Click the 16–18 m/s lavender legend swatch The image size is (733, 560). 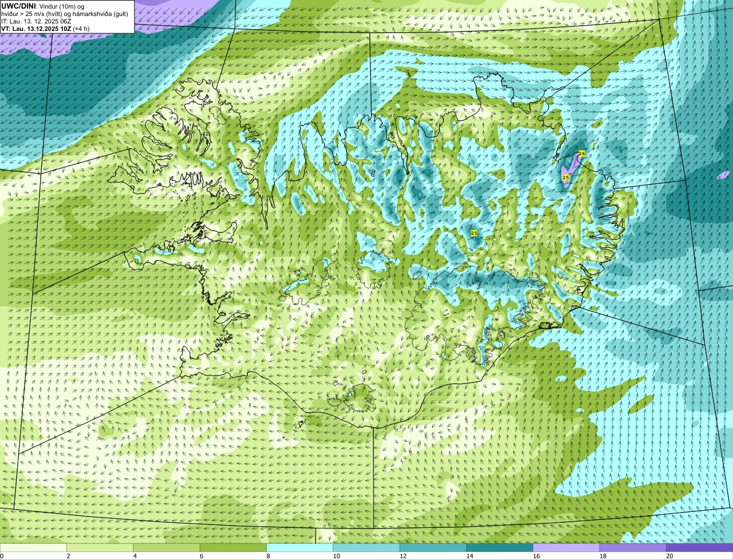tap(566, 547)
